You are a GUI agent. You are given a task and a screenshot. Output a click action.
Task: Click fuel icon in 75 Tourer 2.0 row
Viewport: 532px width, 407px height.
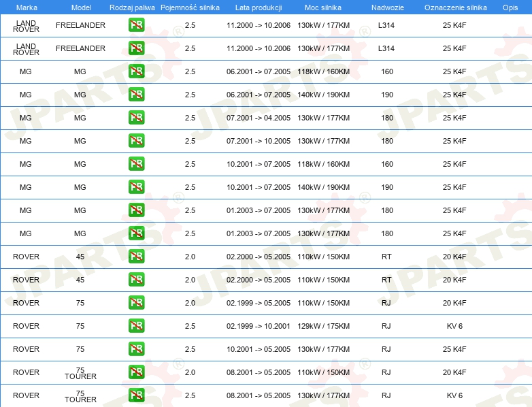(136, 372)
